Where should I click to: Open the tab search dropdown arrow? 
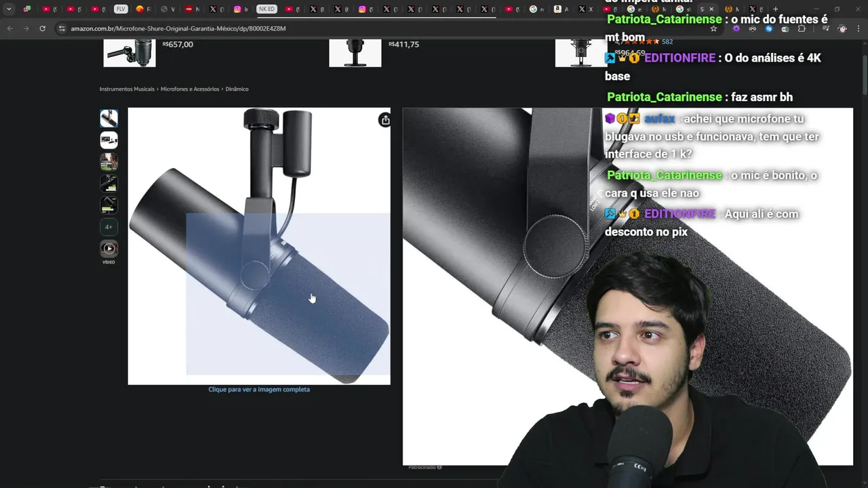coord(9,9)
